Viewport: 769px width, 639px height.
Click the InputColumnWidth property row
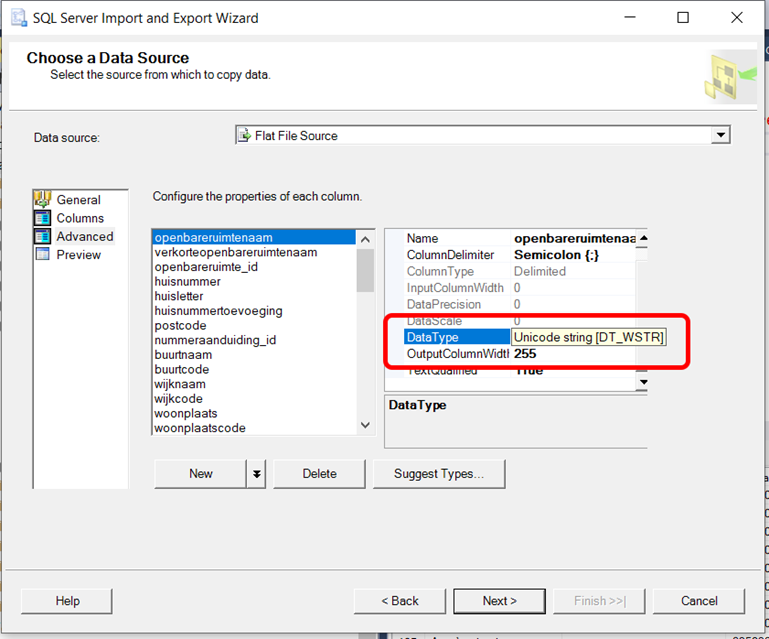pyautogui.click(x=520, y=288)
